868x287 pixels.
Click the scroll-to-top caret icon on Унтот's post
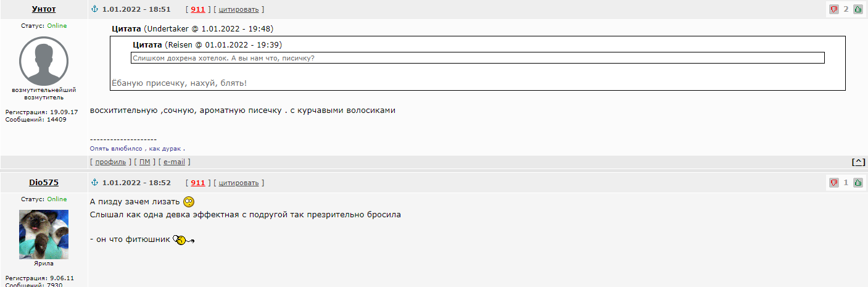point(858,162)
